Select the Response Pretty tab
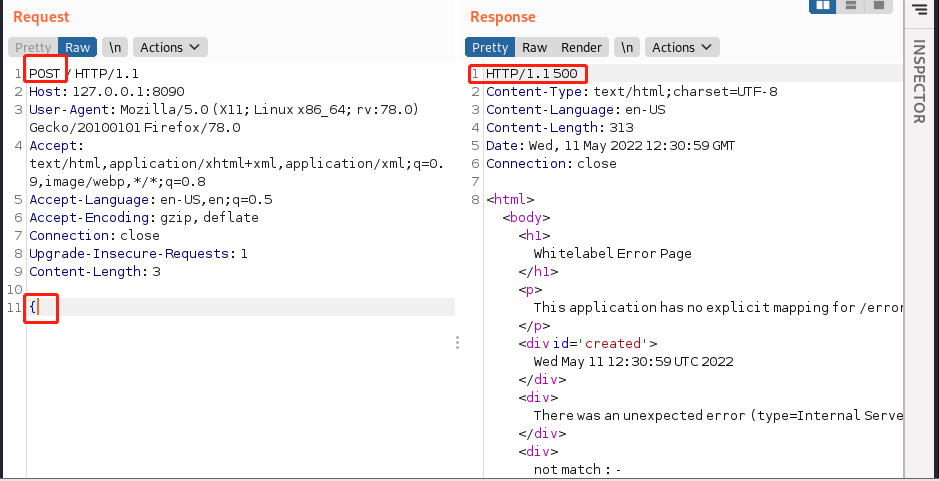This screenshot has width=939, height=481. (490, 47)
